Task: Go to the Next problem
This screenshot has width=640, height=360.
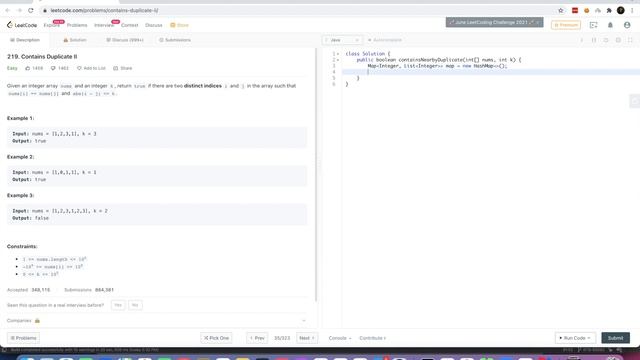Action: click(x=307, y=338)
